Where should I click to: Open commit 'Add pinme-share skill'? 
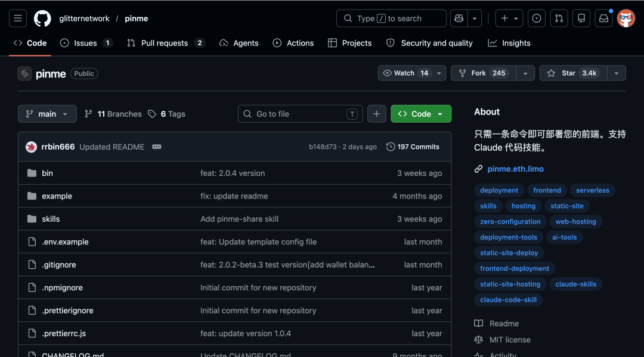click(240, 219)
